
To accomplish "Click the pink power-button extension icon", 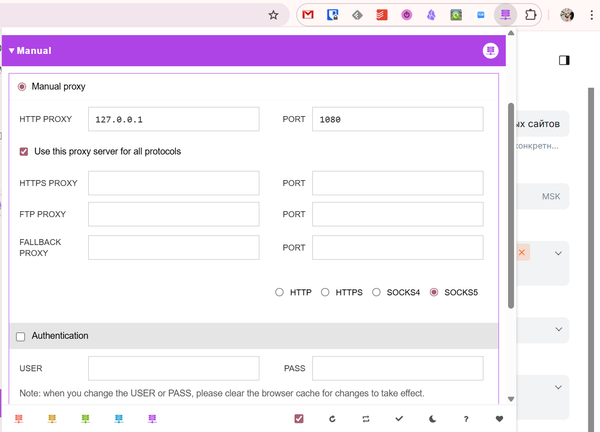I will (x=406, y=15).
